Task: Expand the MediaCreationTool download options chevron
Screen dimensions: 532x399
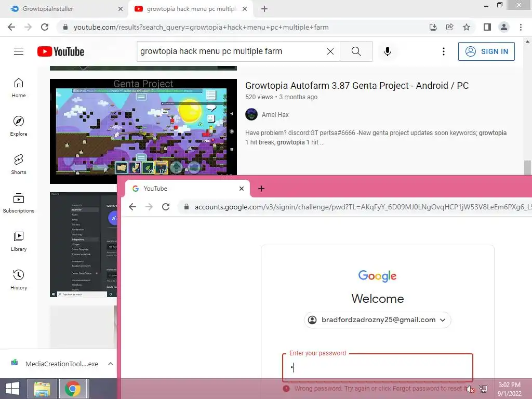Action: 110,364
